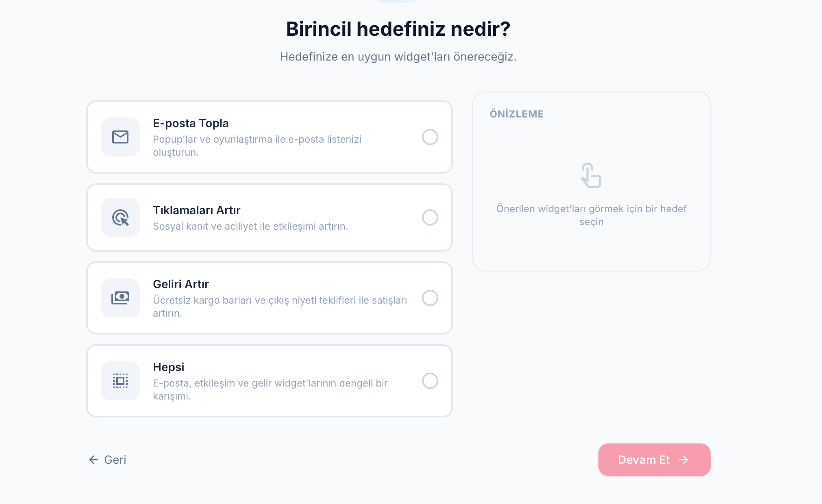Select the Tıklamaları Artır radio button
Screen dimensions: 822x504
431,217
